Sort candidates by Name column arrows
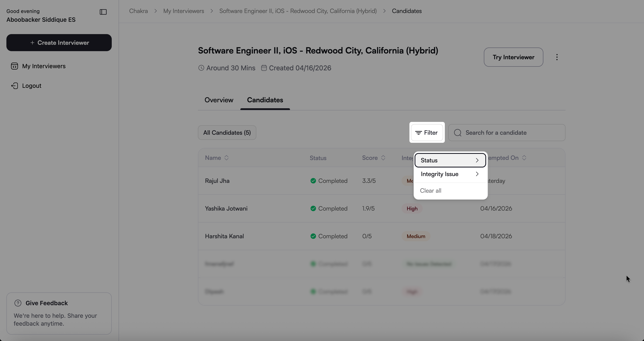644x341 pixels. tap(226, 158)
